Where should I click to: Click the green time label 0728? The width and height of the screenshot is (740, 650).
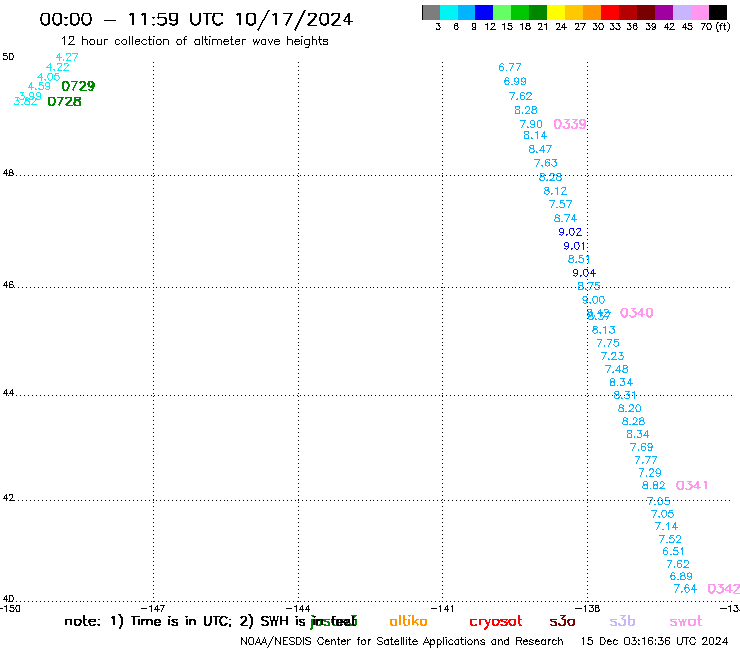coord(65,101)
